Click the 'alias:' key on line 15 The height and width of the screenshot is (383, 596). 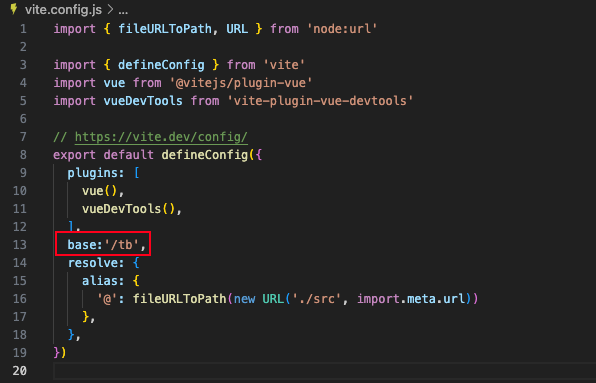(x=103, y=281)
